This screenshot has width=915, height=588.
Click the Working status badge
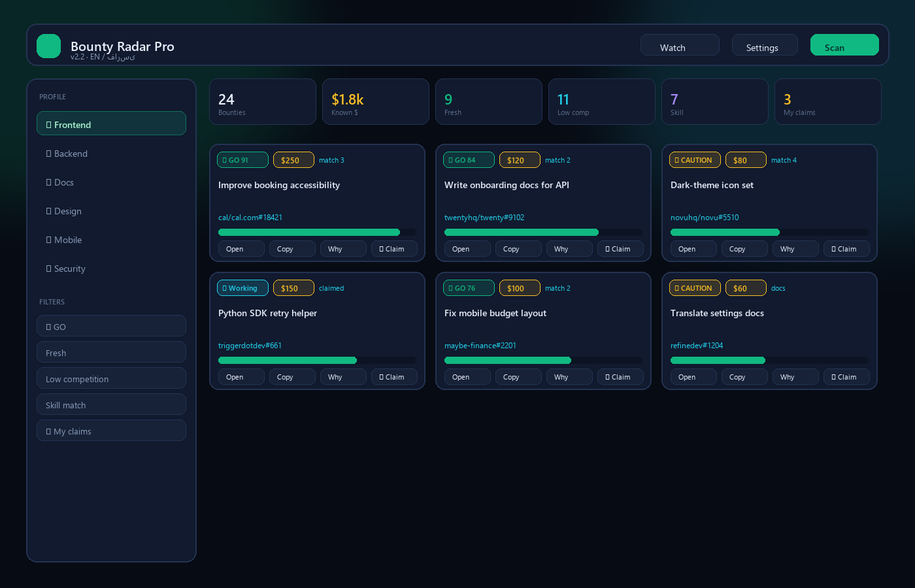(x=242, y=288)
